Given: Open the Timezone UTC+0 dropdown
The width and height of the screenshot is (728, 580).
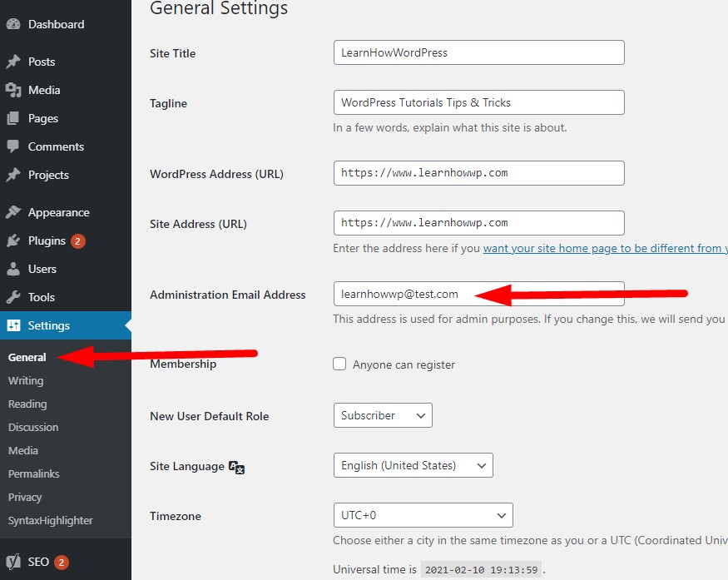Looking at the screenshot, I should point(423,515).
